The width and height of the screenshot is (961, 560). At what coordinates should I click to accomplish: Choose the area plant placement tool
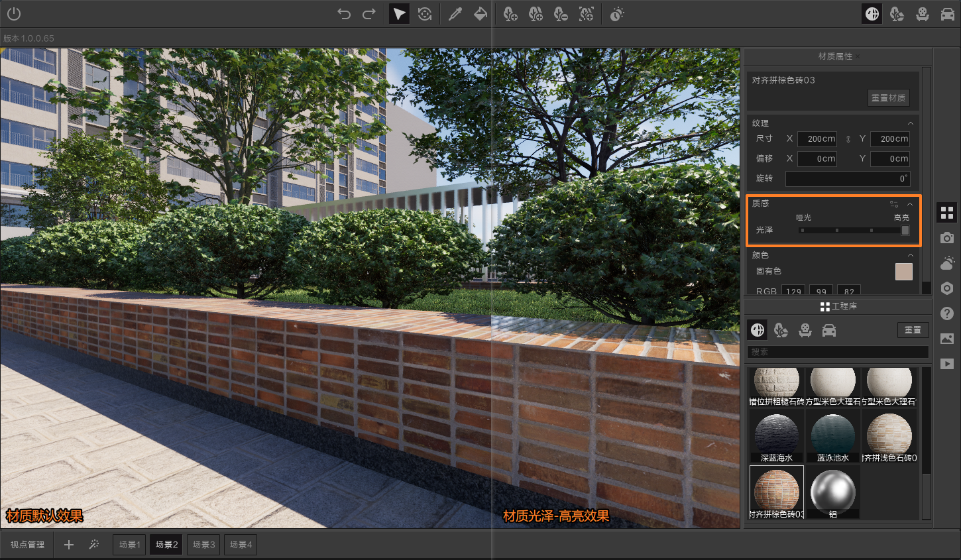tap(587, 14)
